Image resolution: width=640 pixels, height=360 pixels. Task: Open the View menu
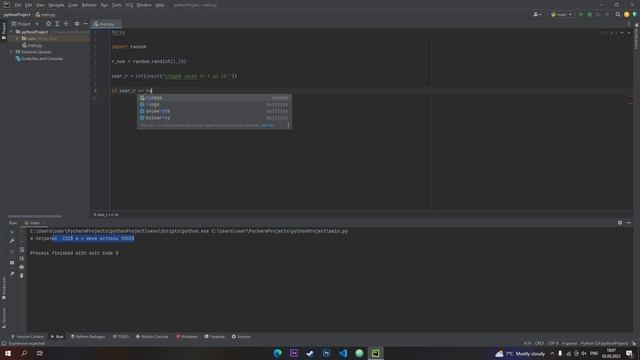click(x=40, y=5)
